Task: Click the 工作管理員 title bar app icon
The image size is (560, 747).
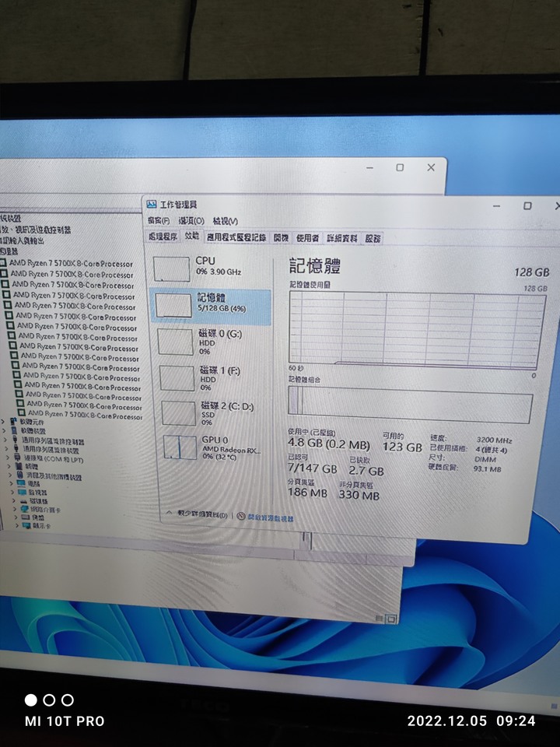Action: pyautogui.click(x=152, y=205)
